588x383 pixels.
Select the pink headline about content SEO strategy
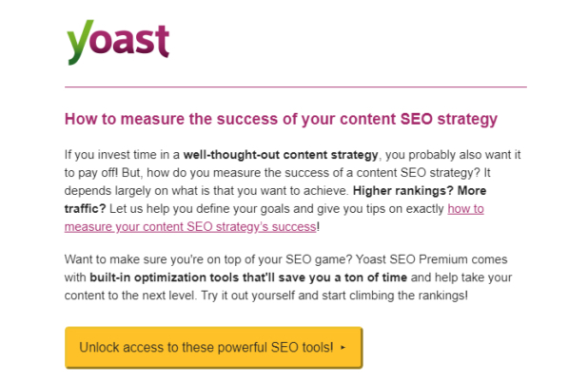point(281,119)
